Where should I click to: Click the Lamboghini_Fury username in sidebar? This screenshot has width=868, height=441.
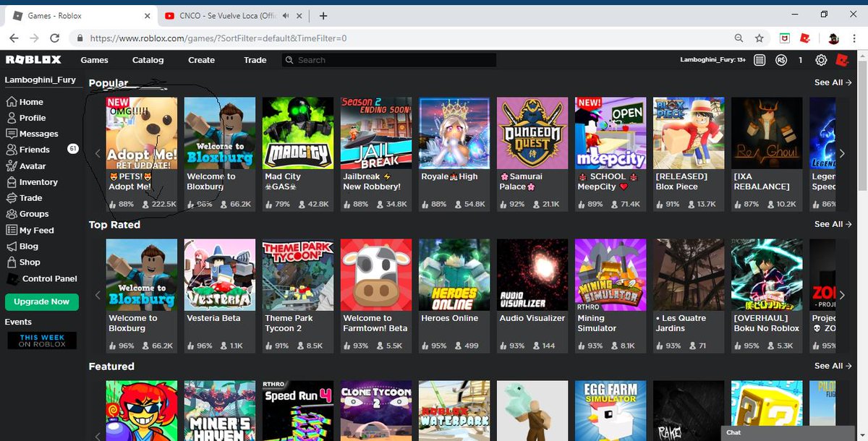coord(41,80)
